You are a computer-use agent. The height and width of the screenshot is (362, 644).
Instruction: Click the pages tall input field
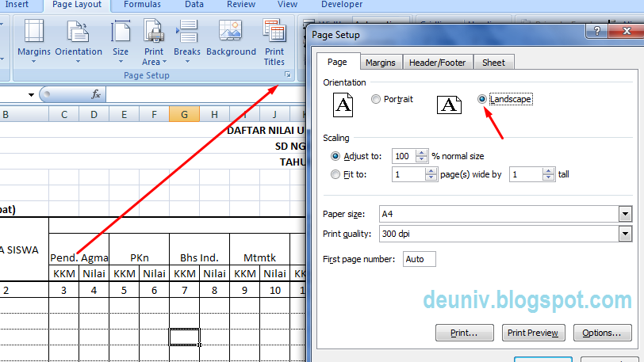coord(526,174)
